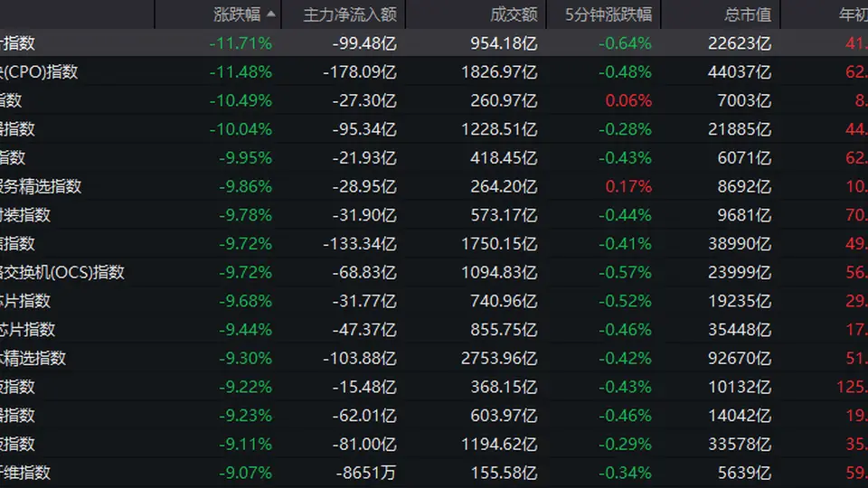Sort by the 主力净流入额 column header

click(x=350, y=14)
